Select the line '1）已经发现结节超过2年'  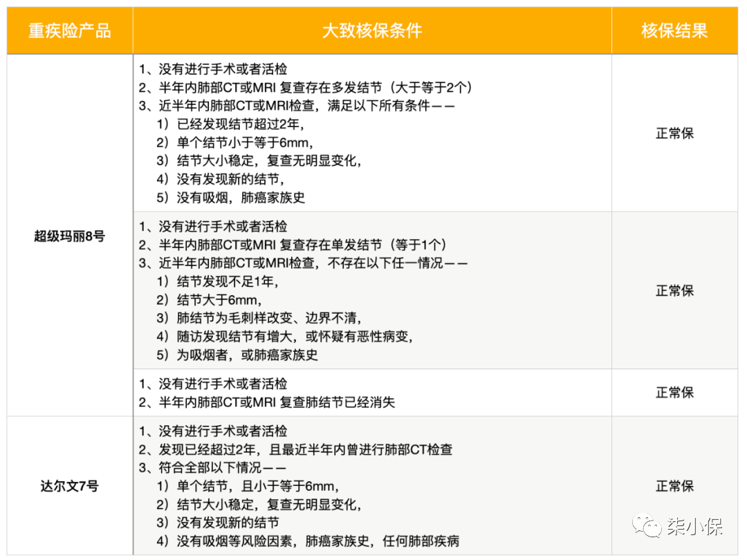coord(230,124)
